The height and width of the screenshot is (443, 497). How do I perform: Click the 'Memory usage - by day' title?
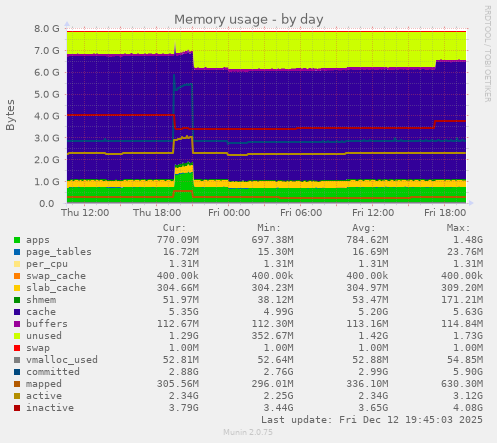tap(249, 19)
